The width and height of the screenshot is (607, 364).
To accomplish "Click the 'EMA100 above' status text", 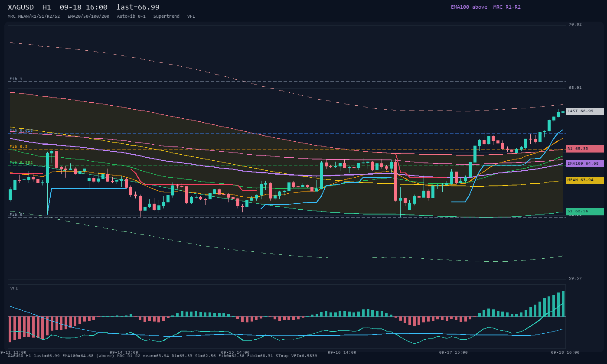I will pyautogui.click(x=469, y=7).
